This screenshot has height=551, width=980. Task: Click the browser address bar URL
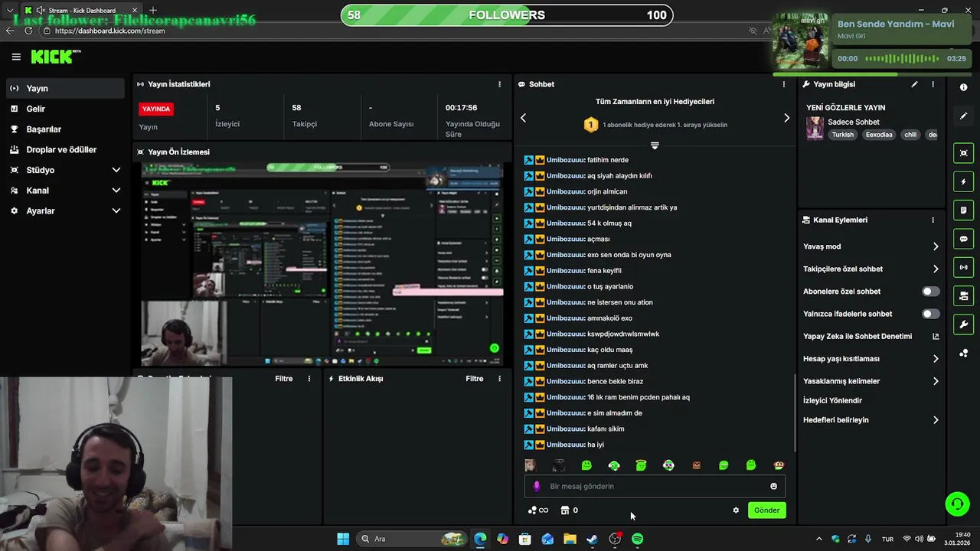[x=110, y=31]
